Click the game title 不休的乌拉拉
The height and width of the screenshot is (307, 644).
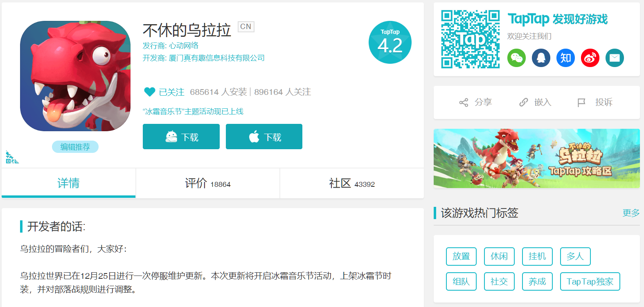(187, 30)
